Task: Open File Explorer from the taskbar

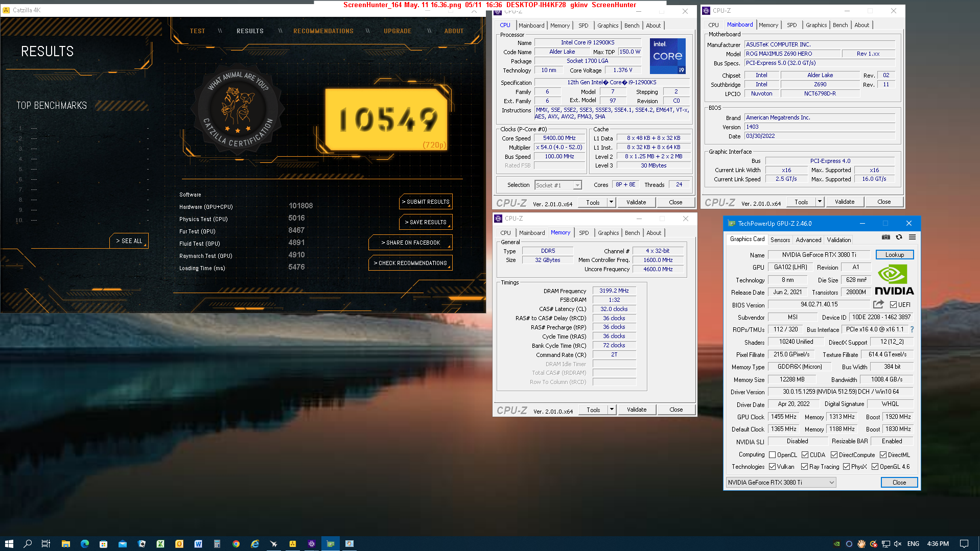Action: coord(65,544)
